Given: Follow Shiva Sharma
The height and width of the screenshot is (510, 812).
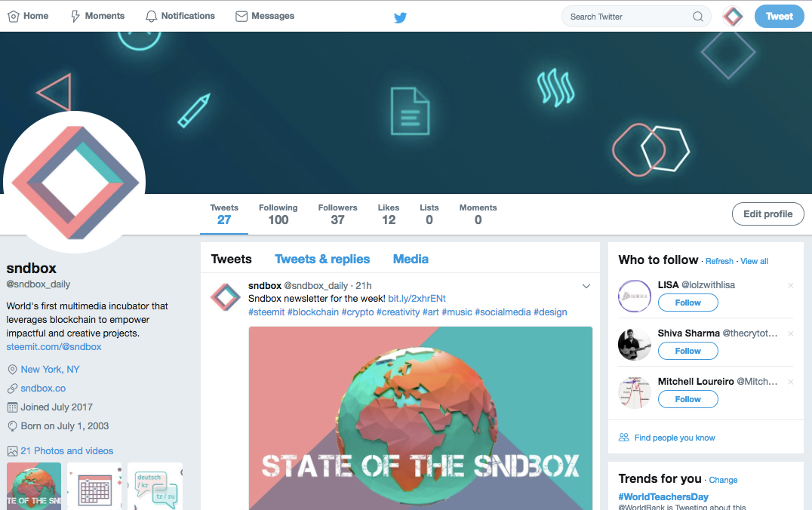Looking at the screenshot, I should click(x=687, y=351).
